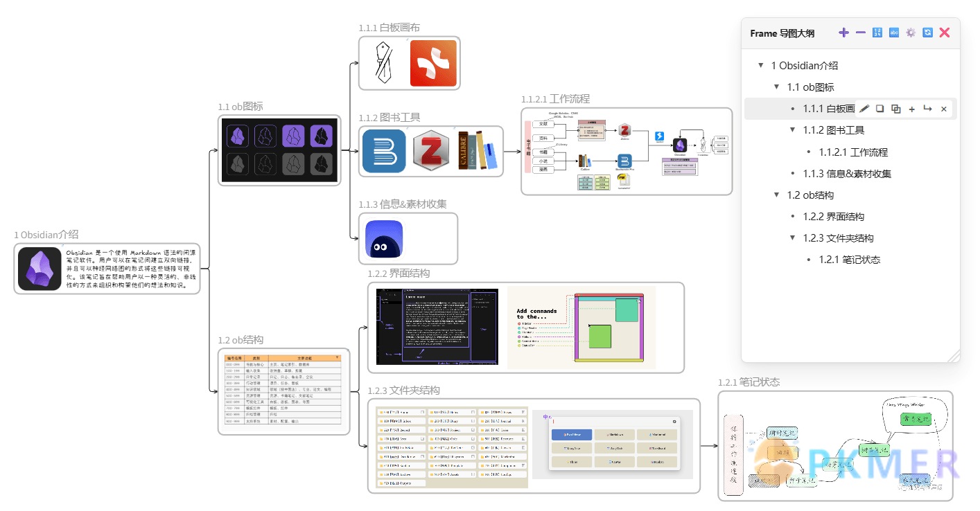Click the canvas frame label 1 Obsidian介绍
The image size is (980, 511).
coord(46,235)
